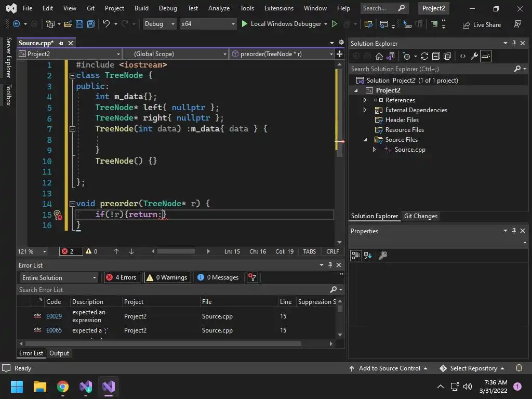Viewport: 532px width, 399px height.
Task: Open the (Global Scope) dropdown
Action: (176, 54)
